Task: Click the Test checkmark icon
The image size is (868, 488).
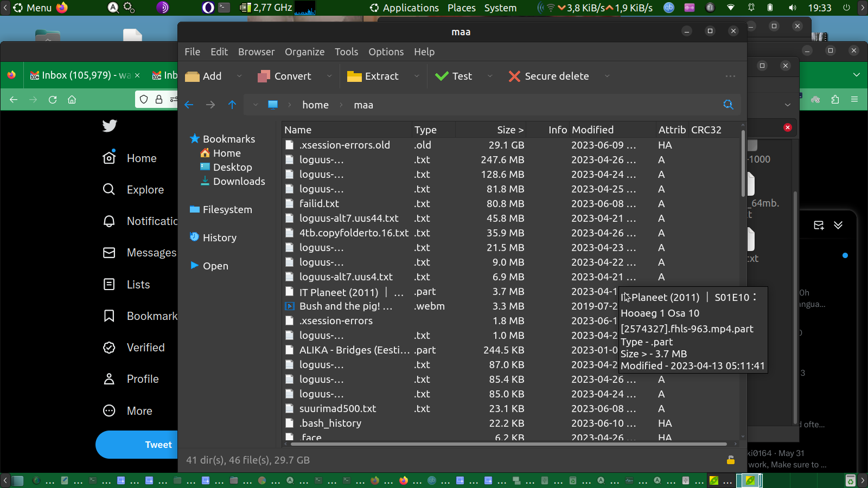Action: point(442,76)
